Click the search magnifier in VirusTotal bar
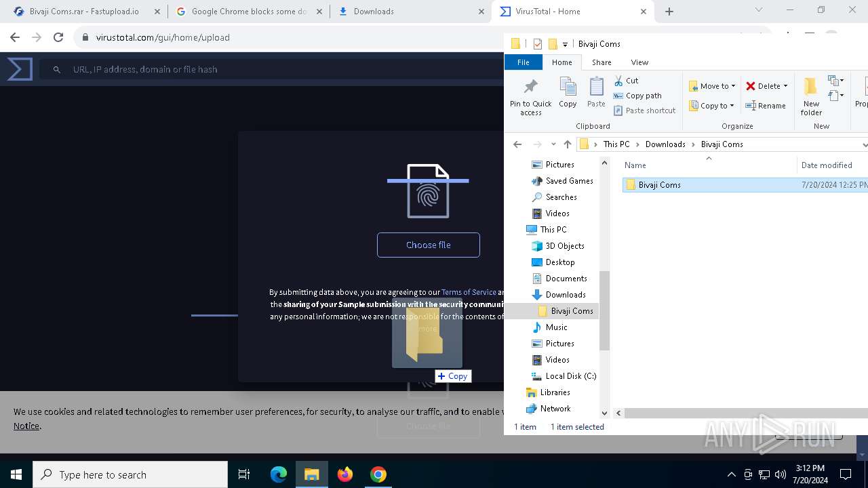 (x=57, y=69)
